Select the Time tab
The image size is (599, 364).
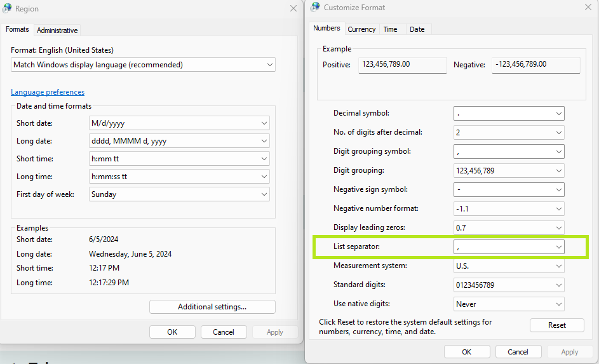pyautogui.click(x=390, y=29)
